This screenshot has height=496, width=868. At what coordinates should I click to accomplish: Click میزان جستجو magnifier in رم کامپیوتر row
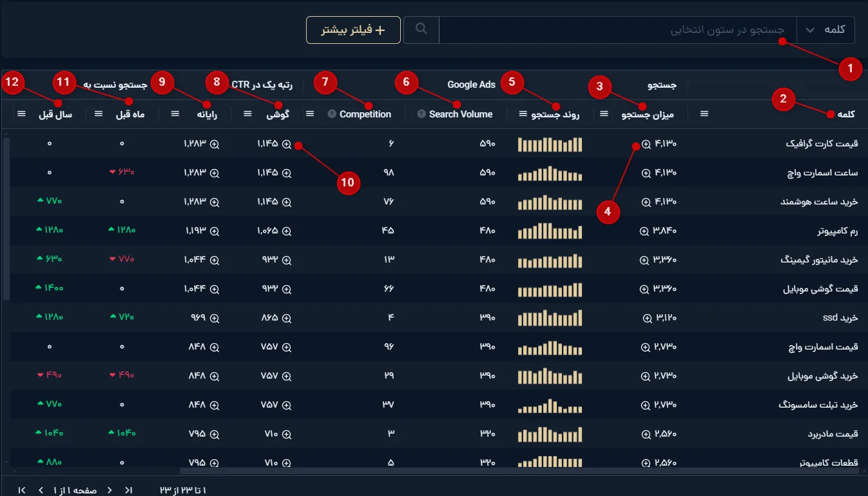tap(644, 231)
